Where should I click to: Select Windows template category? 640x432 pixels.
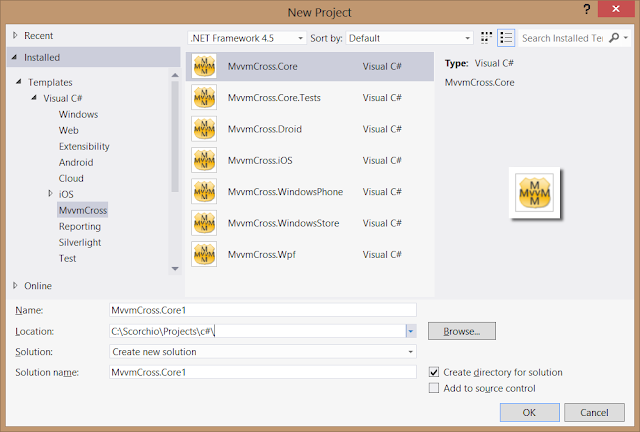(x=78, y=114)
